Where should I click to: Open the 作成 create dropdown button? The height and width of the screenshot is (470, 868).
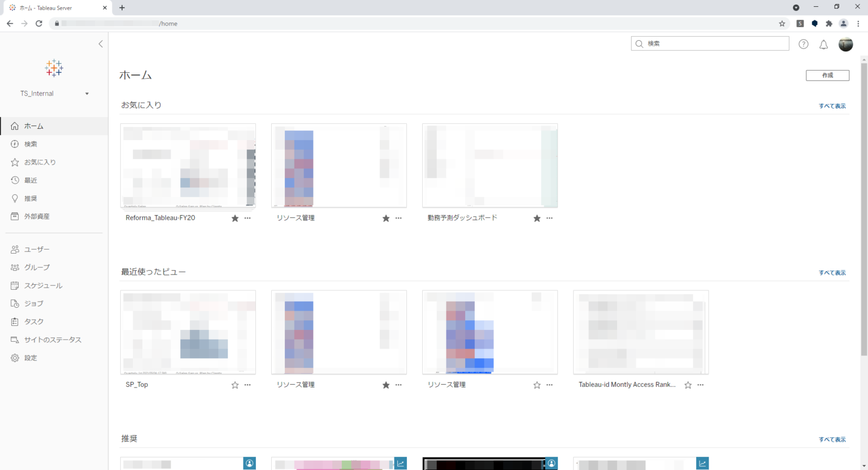pyautogui.click(x=827, y=75)
